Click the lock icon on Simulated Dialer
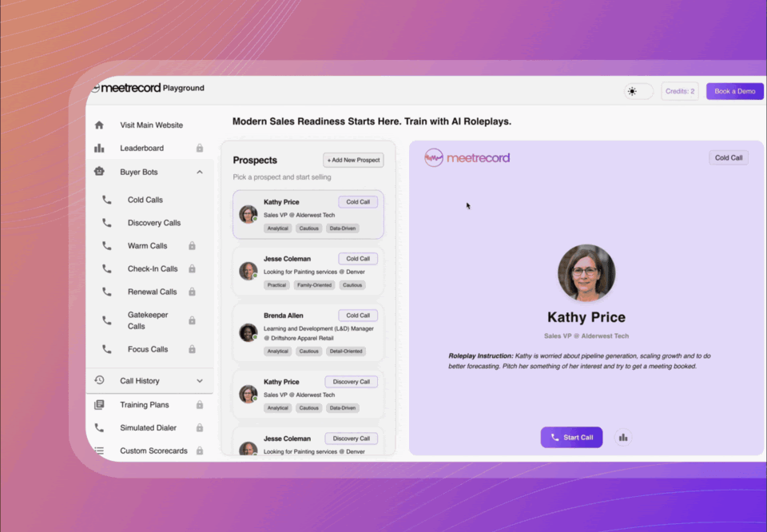Viewport: 767px width, 532px height. (200, 427)
